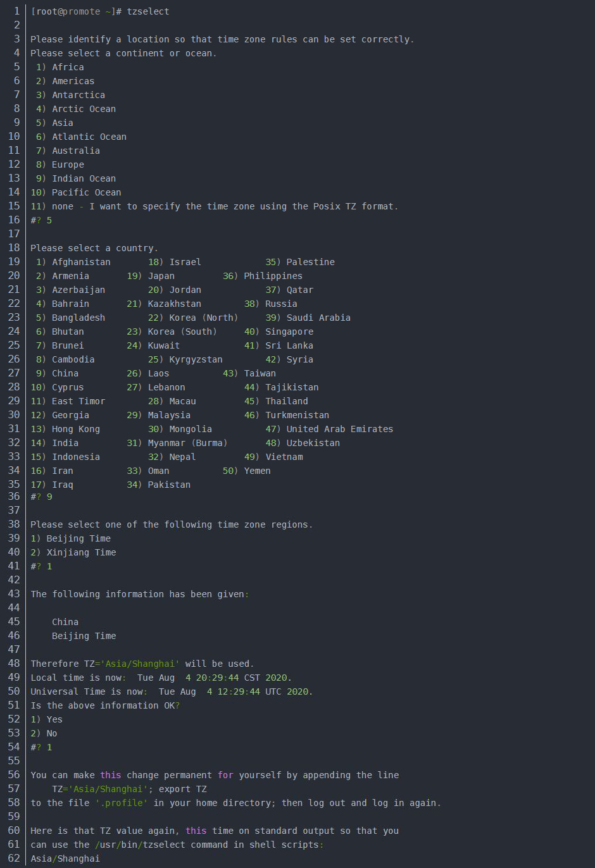
Task: Click Japan in the country list
Action: [x=161, y=276]
